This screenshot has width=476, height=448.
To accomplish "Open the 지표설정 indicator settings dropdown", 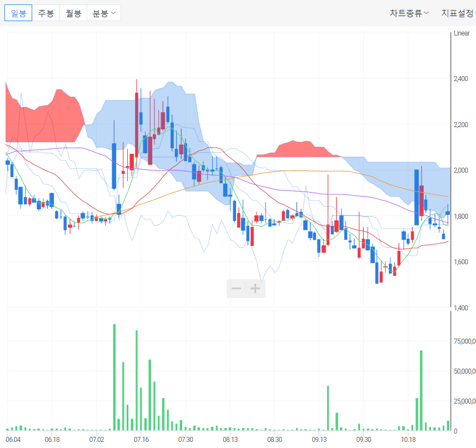I will (458, 13).
